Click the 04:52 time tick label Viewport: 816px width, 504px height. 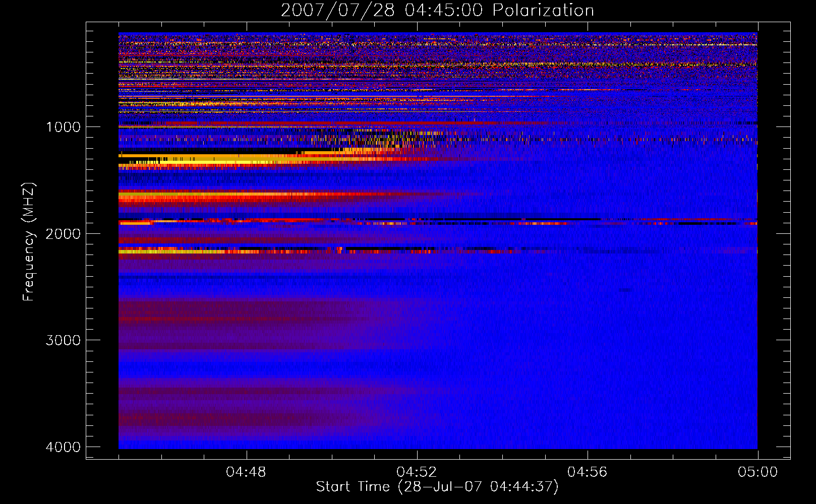[417, 472]
